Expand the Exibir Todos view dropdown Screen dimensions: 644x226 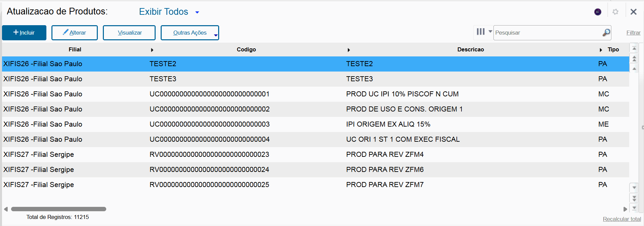point(197,12)
